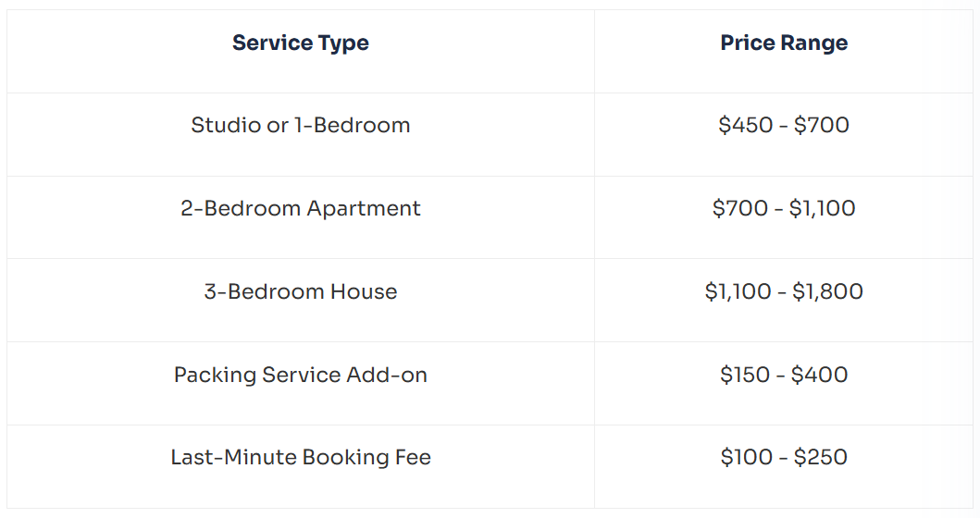980x518 pixels.
Task: Click the word House in third row
Action: (x=364, y=291)
